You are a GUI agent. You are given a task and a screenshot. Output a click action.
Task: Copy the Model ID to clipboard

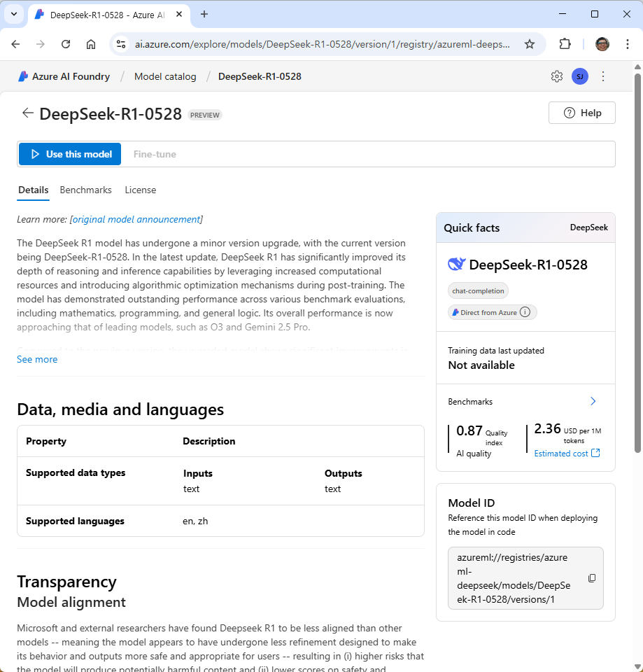coord(592,578)
